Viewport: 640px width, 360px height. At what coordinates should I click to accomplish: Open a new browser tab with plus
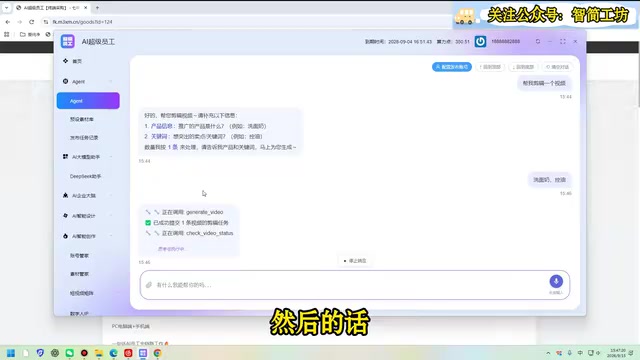point(97,8)
